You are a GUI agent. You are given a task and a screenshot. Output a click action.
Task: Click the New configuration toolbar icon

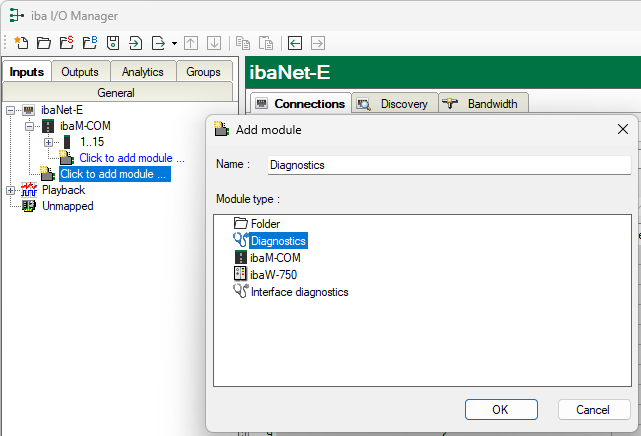pos(22,43)
